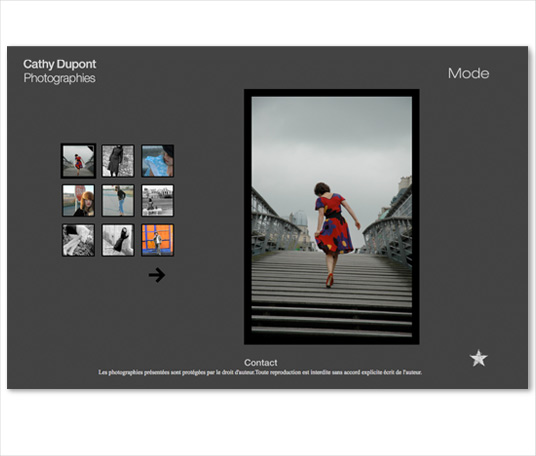Select black-and-white thumbnail of white draped fabric
Image resolution: width=536 pixels, height=456 pixels.
(x=78, y=240)
